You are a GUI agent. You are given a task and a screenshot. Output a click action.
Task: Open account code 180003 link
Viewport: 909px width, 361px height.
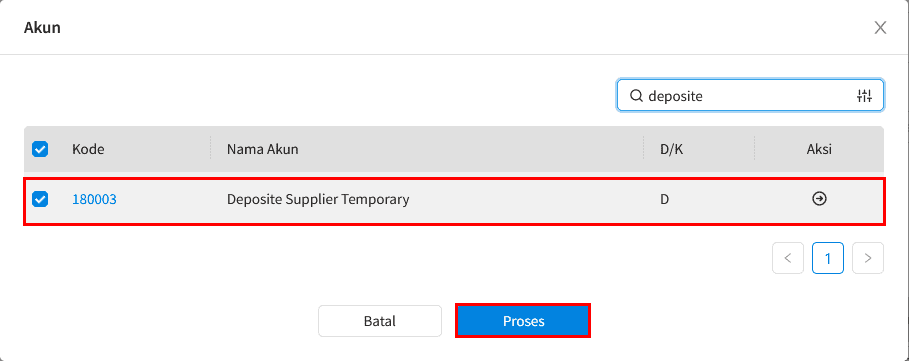tap(94, 199)
